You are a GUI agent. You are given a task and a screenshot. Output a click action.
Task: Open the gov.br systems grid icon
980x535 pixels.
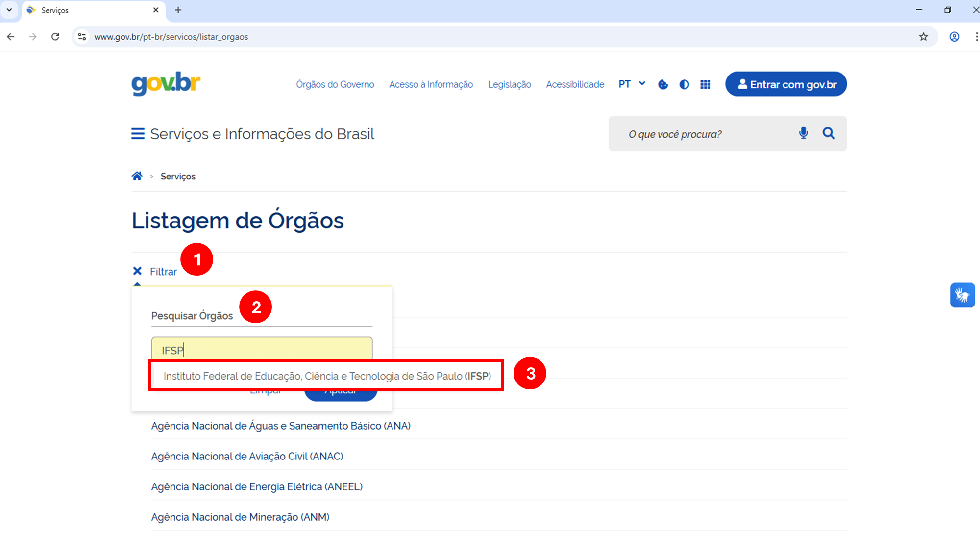(x=705, y=84)
